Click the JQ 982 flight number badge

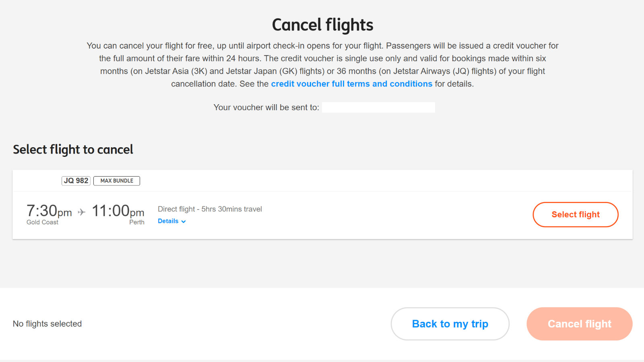pos(76,181)
